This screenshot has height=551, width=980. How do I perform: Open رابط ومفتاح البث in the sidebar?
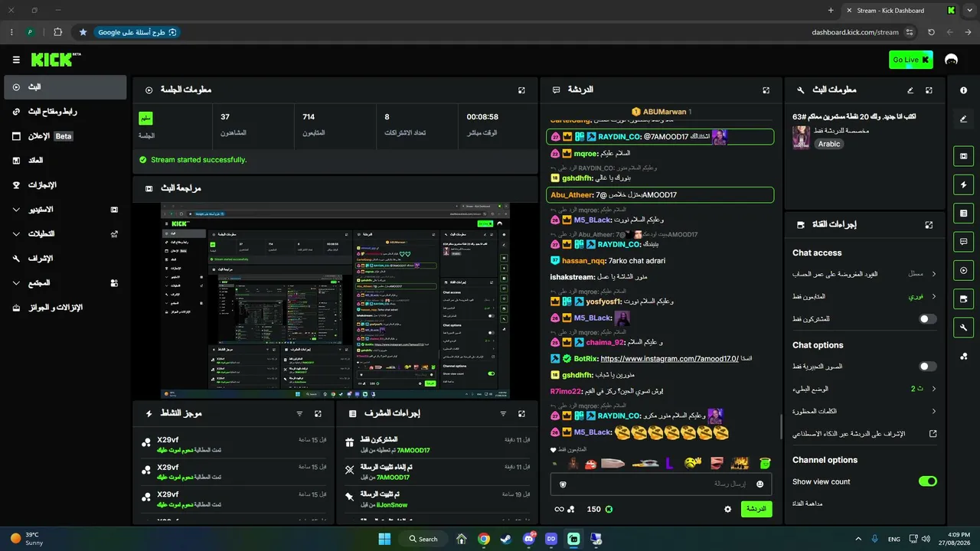65,112
